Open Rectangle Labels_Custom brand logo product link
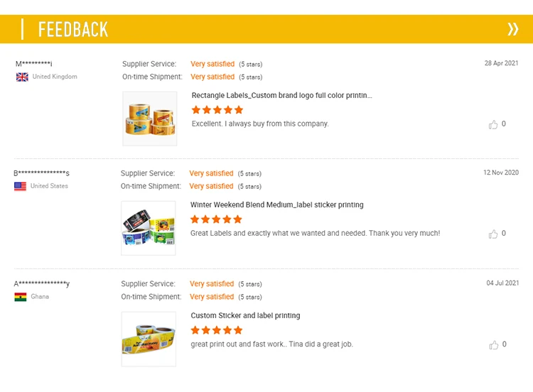The width and height of the screenshot is (533, 392). tap(281, 95)
